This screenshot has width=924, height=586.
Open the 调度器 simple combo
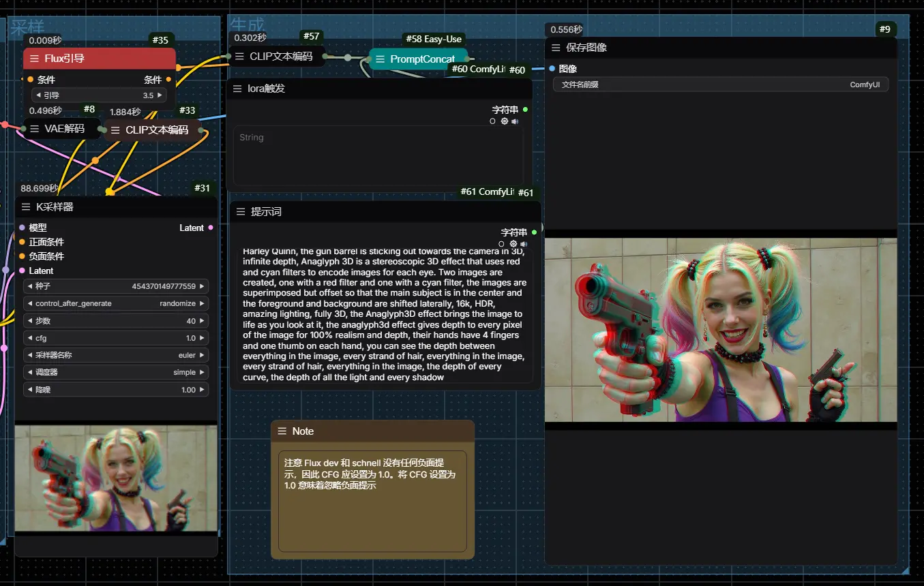116,373
